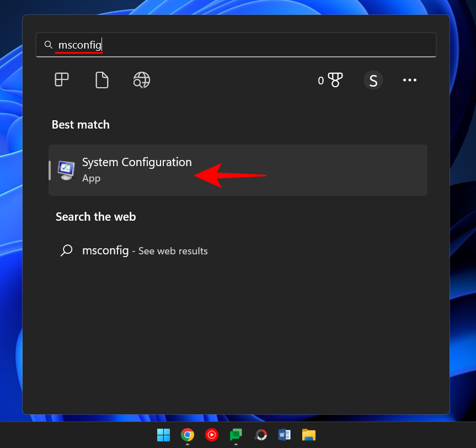Viewport: 476px width, 448px height.
Task: Open Google Chat from the taskbar
Action: pos(236,435)
